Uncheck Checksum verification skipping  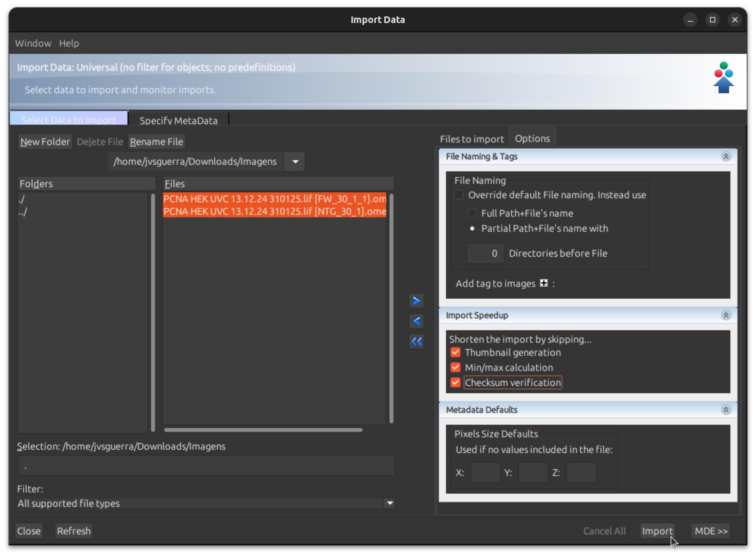click(x=455, y=382)
